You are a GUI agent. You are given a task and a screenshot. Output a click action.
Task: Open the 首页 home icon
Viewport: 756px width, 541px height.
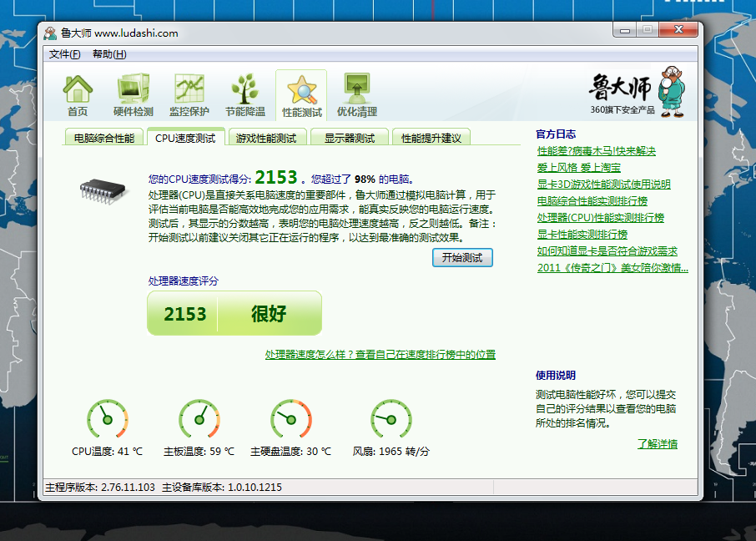(78, 95)
